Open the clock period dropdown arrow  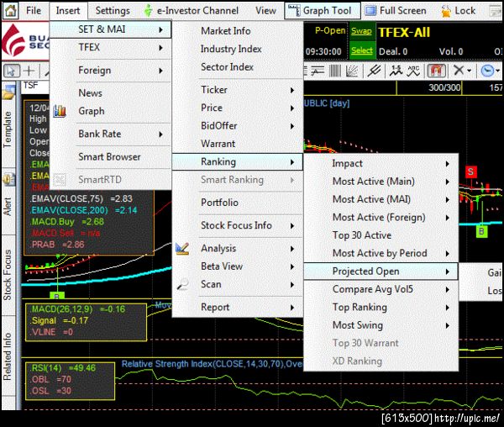click(498, 71)
